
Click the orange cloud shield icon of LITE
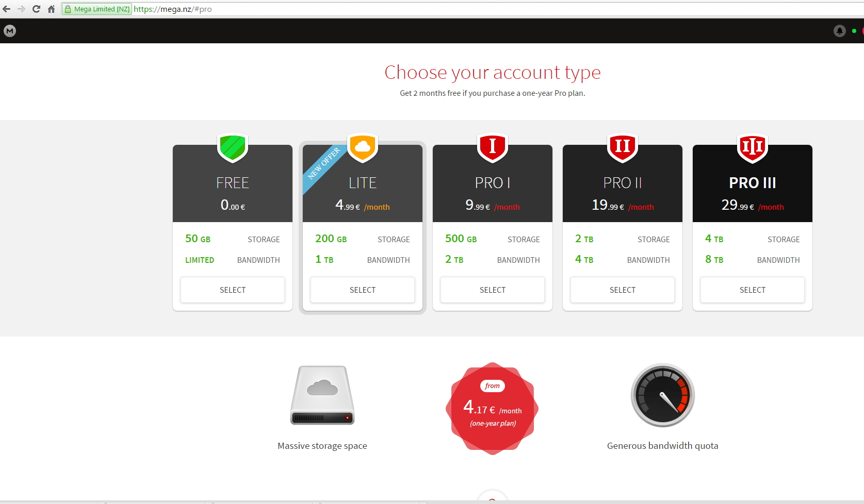click(x=363, y=148)
